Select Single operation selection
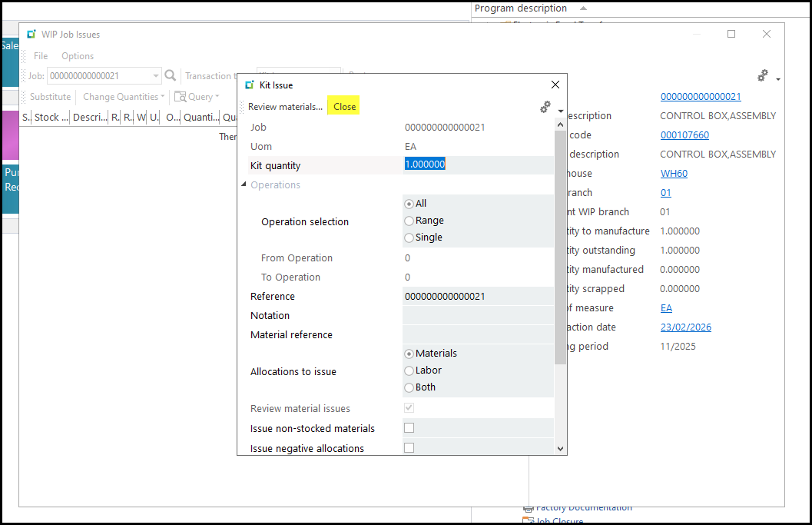Screen dimensions: 812x525 click(409, 238)
